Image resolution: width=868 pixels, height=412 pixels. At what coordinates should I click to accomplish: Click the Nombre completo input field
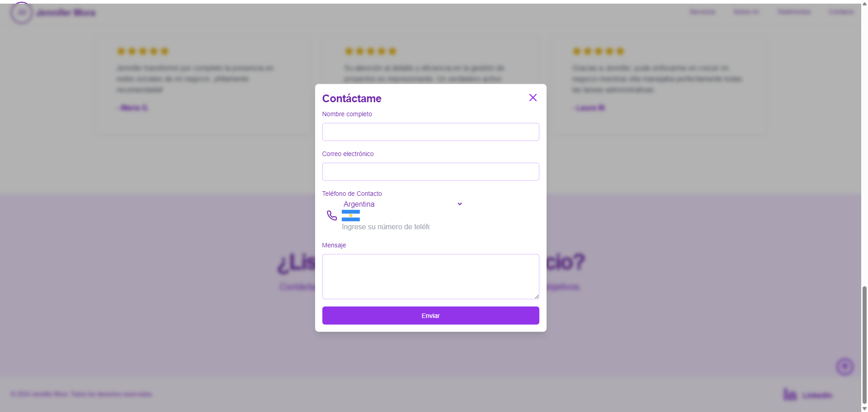(430, 132)
